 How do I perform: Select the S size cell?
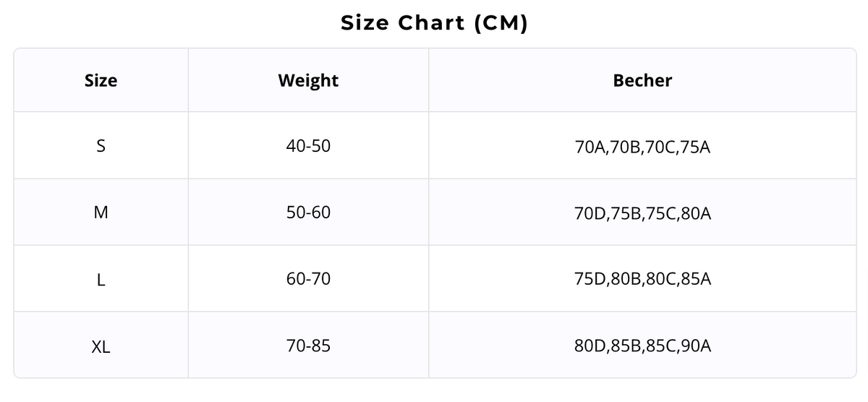coord(101,146)
